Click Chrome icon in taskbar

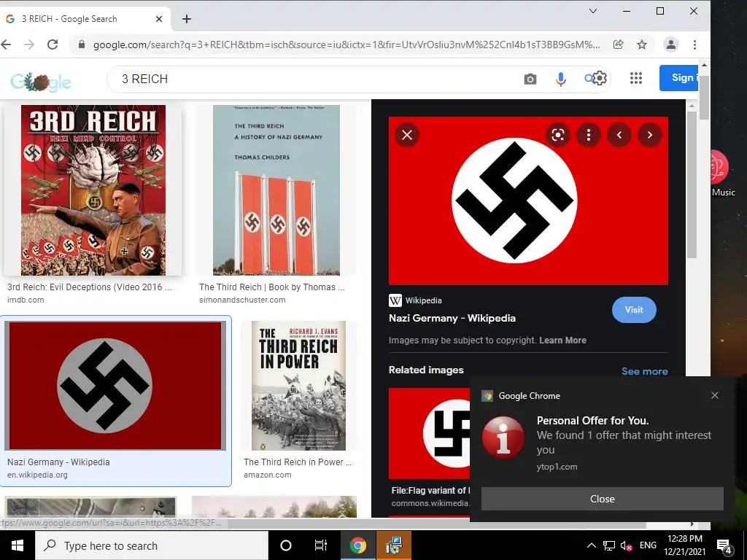[357, 545]
